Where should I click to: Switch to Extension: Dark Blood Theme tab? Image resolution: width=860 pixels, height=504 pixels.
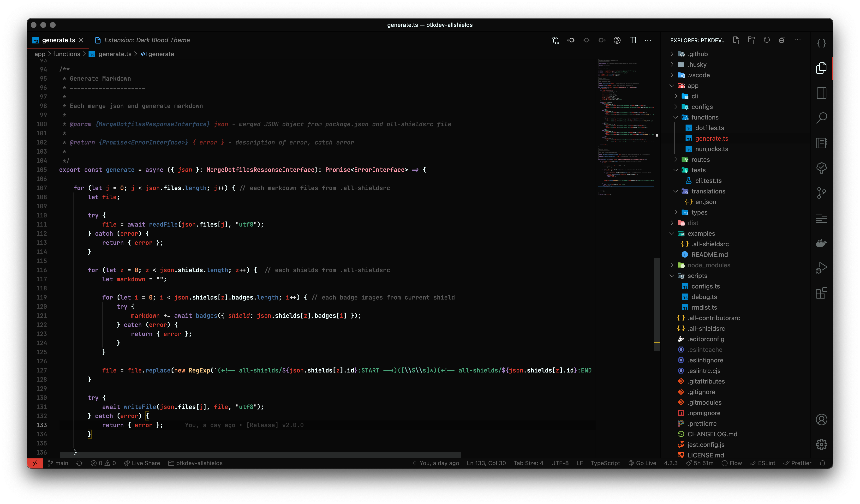[x=146, y=40]
